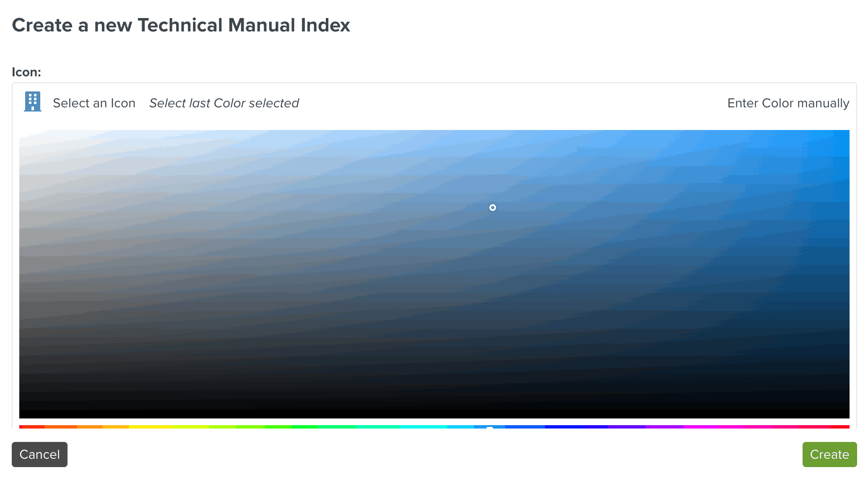This screenshot has width=868, height=478.
Task: Click the hue slider white handle
Action: (489, 428)
